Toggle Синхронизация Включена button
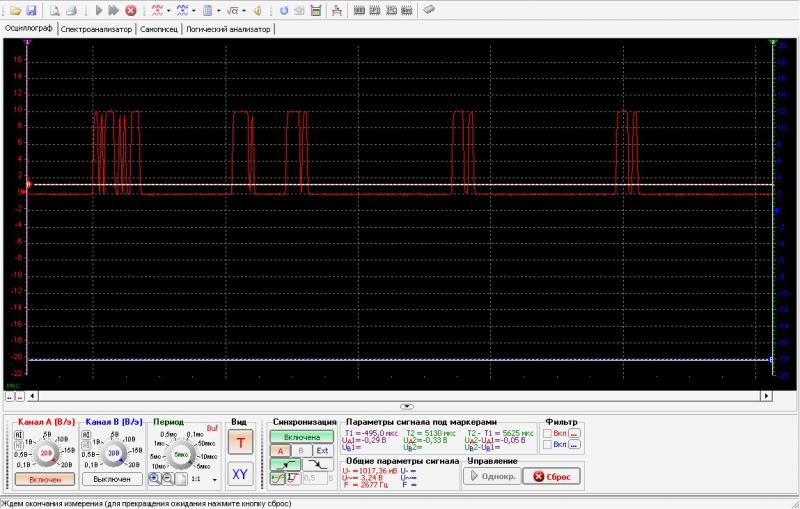Image resolution: width=800 pixels, height=509 pixels. 301,437
